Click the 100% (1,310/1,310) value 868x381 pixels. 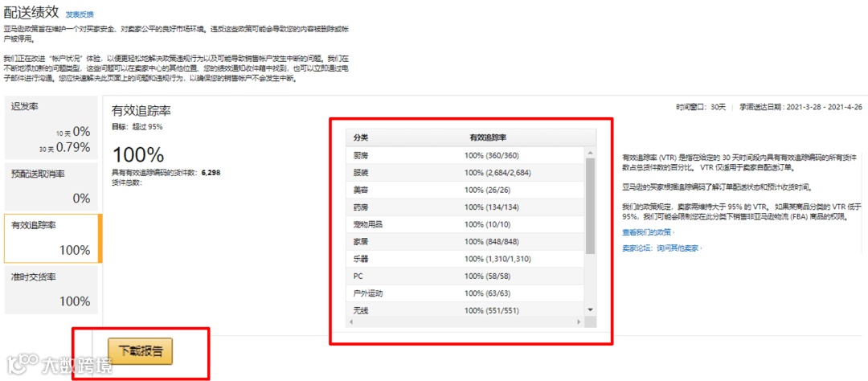pos(497,259)
